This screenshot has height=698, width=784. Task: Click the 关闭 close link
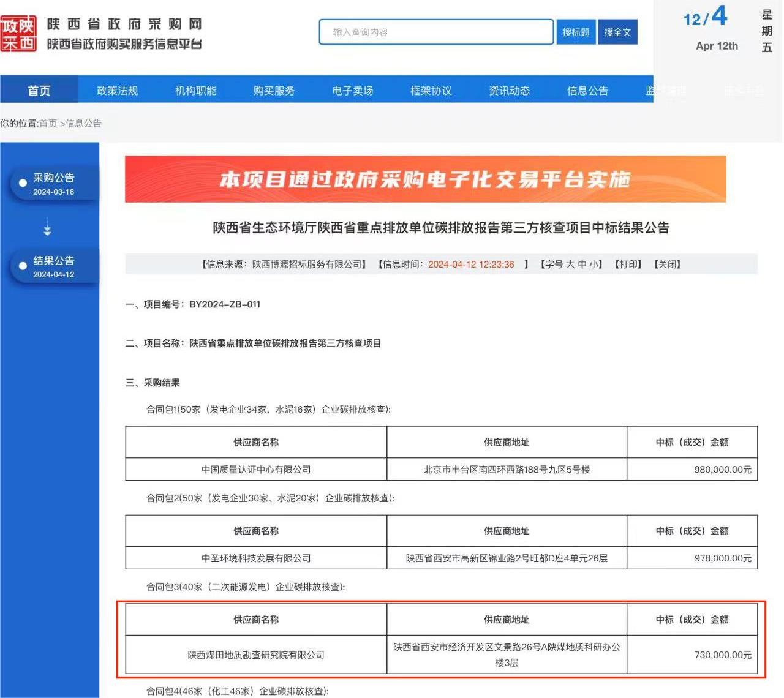click(668, 264)
